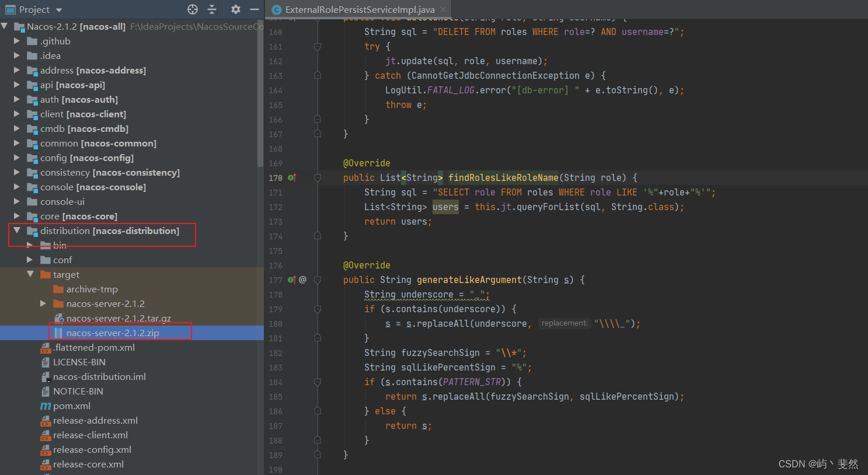The image size is (868, 475).
Task: Collapse the target folder
Action: tap(30, 274)
